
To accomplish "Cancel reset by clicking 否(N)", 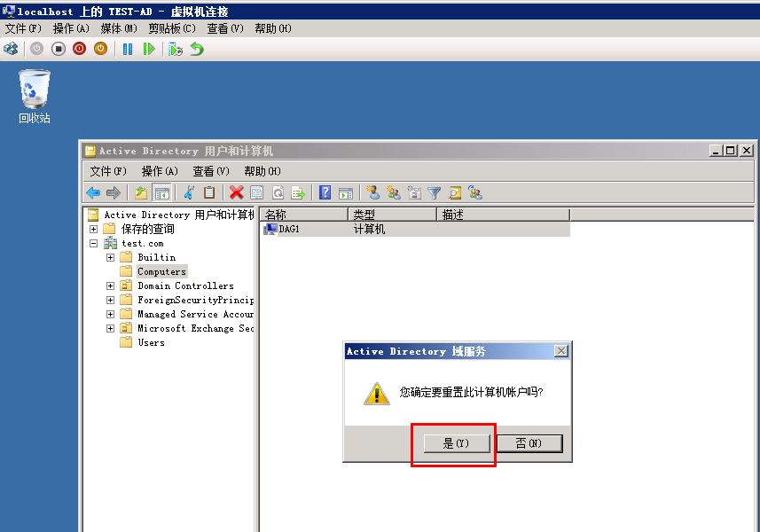I will click(529, 443).
